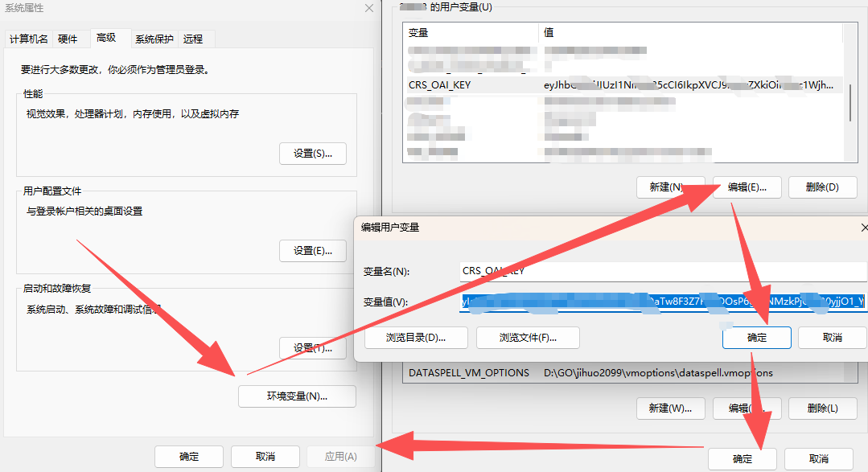This screenshot has height=472, width=868.
Task: Select the 系统保护 tab
Action: [154, 39]
